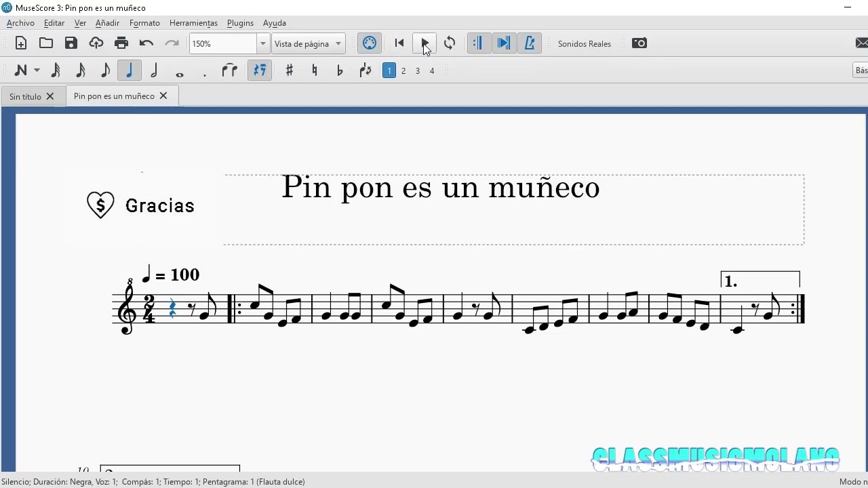The image size is (868, 488).
Task: Select half note duration
Action: (x=154, y=70)
